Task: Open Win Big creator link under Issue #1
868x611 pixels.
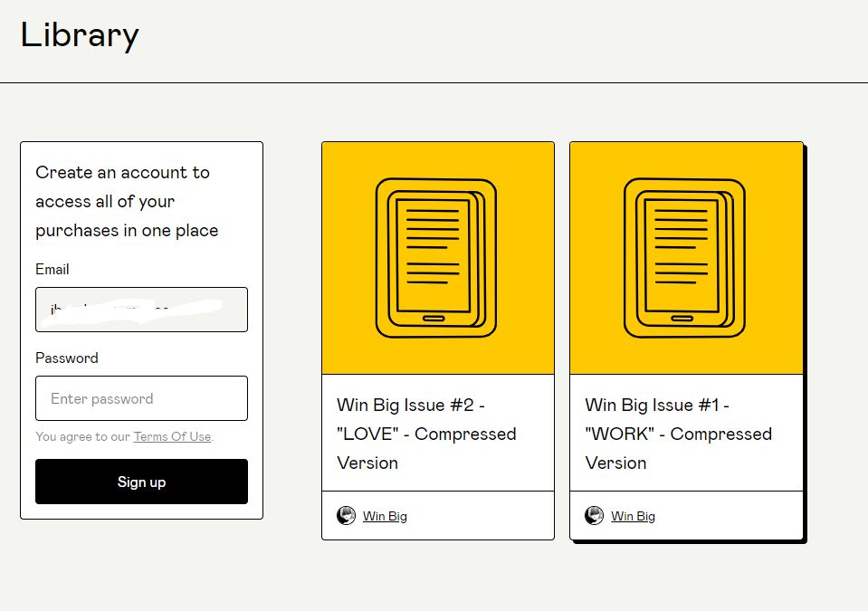Action: pos(633,516)
